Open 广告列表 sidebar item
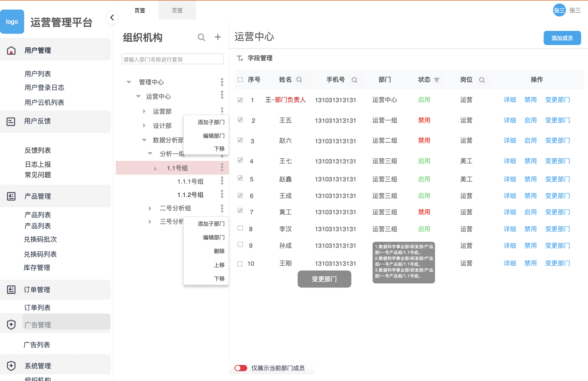 (37, 345)
